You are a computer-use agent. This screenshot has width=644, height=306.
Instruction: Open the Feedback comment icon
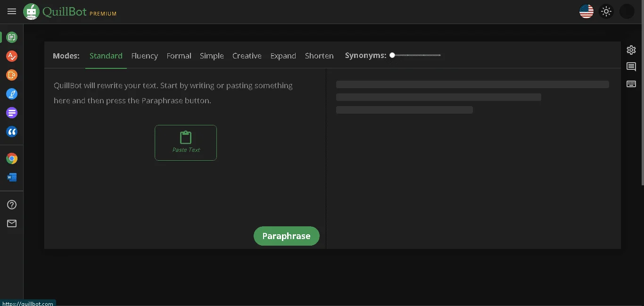click(631, 67)
